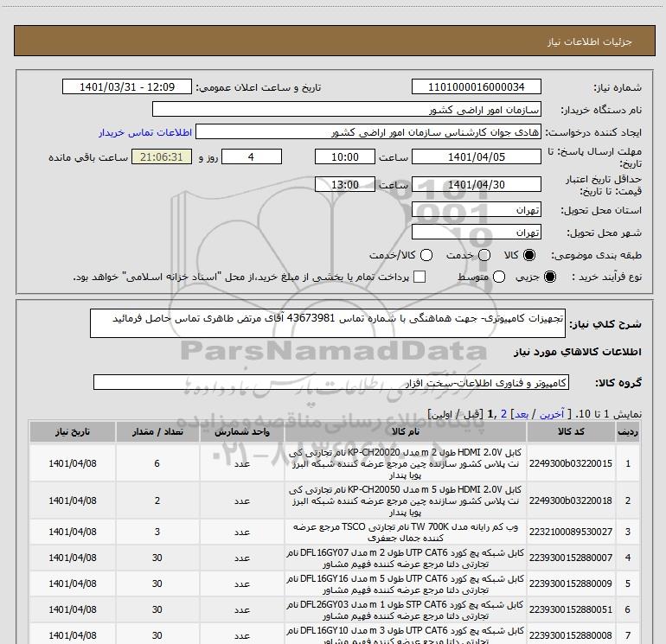
Task: Click the patch cord DFL16GY07 item name
Action: pos(405,558)
